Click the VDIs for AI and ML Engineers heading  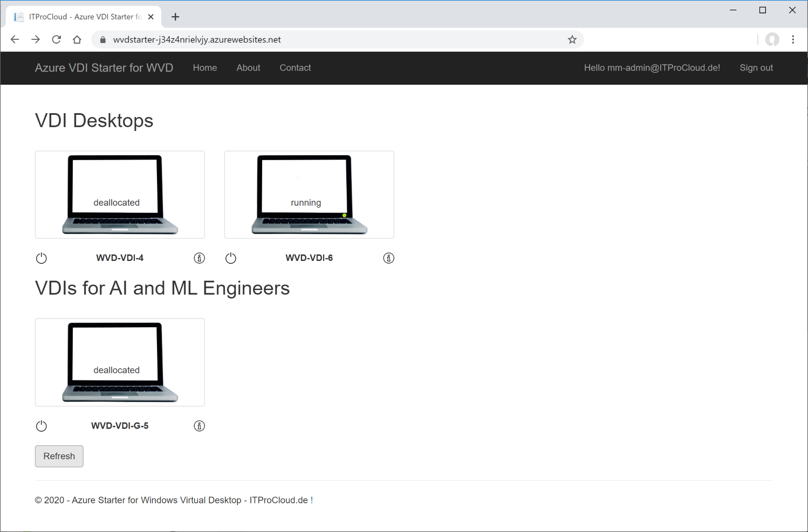point(162,288)
